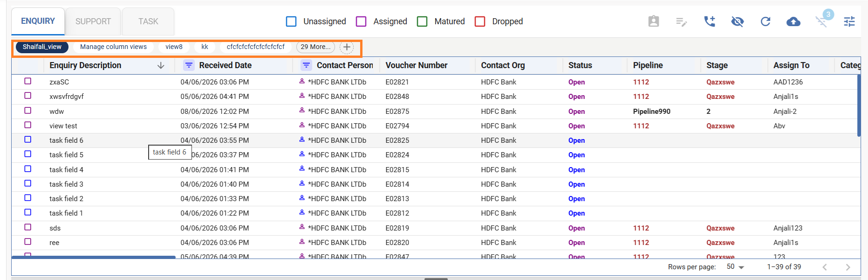868x280 pixels.
Task: Click the Assign To column header
Action: coord(791,65)
